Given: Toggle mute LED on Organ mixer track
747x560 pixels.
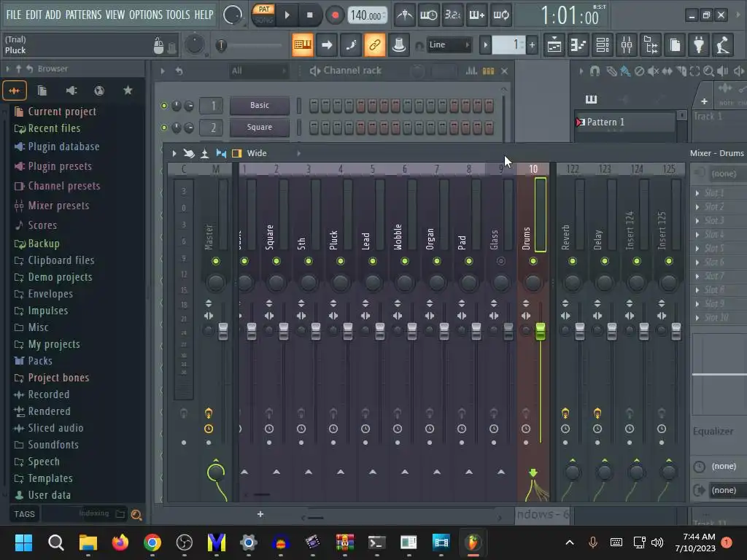Looking at the screenshot, I should 436,261.
